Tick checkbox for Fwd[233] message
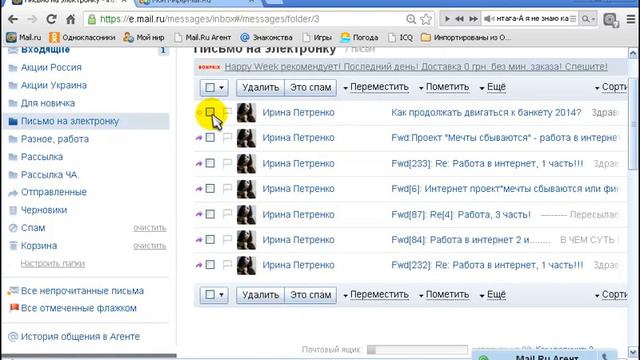640x360 pixels. pos(210,163)
